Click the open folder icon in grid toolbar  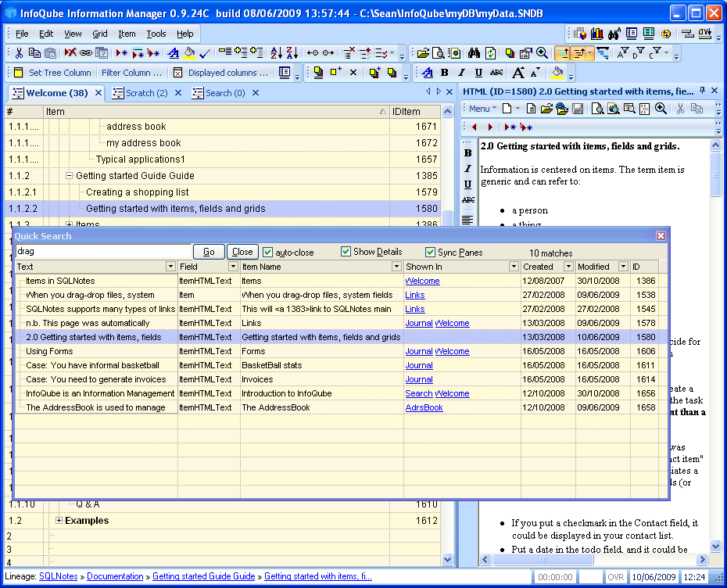pyautogui.click(x=423, y=53)
